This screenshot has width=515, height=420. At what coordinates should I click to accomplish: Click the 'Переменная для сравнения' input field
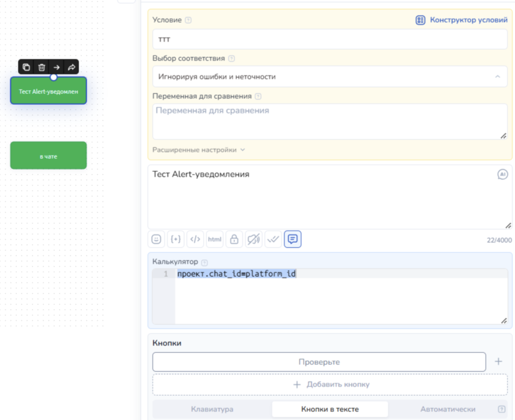[x=330, y=121]
